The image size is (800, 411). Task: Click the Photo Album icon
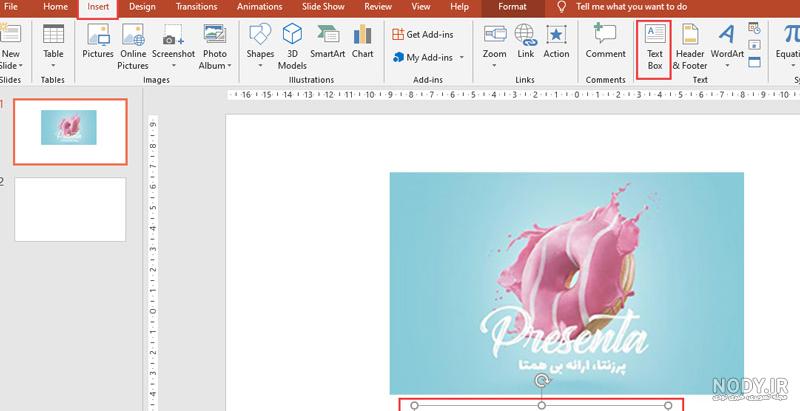click(215, 35)
